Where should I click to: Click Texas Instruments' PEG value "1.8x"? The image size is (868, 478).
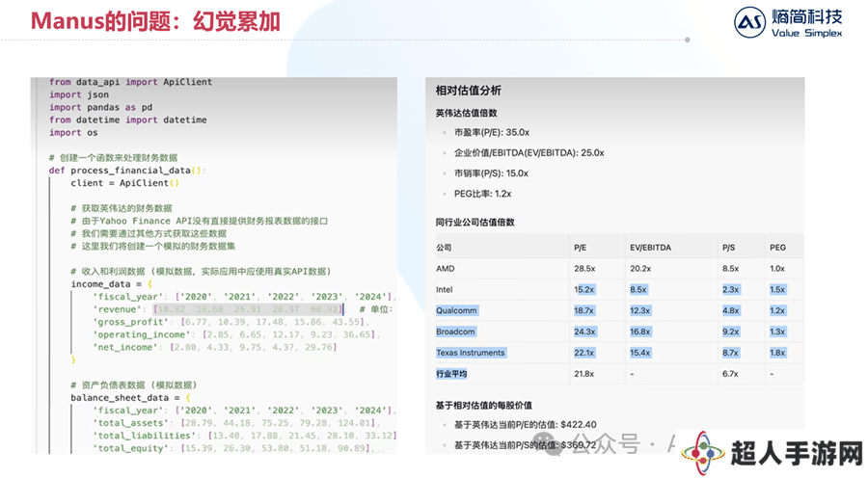(777, 353)
